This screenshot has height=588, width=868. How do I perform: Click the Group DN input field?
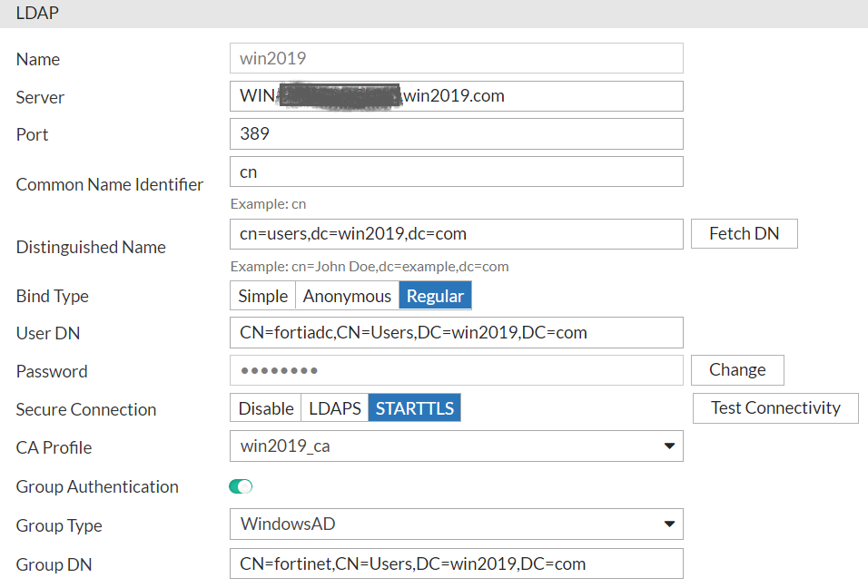454,563
